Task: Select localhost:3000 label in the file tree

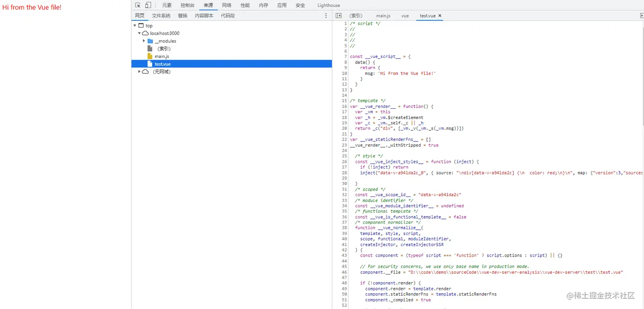Action: (x=165, y=33)
